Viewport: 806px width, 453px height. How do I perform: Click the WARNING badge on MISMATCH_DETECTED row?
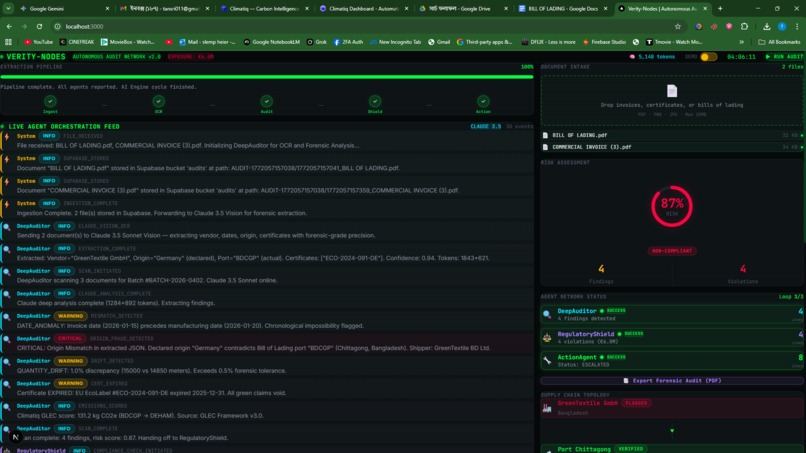70,316
